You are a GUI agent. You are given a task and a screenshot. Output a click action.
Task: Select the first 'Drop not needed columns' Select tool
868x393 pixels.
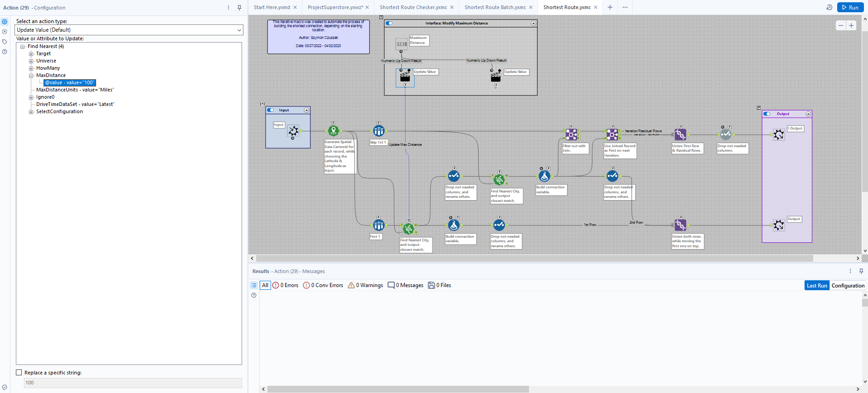click(454, 176)
